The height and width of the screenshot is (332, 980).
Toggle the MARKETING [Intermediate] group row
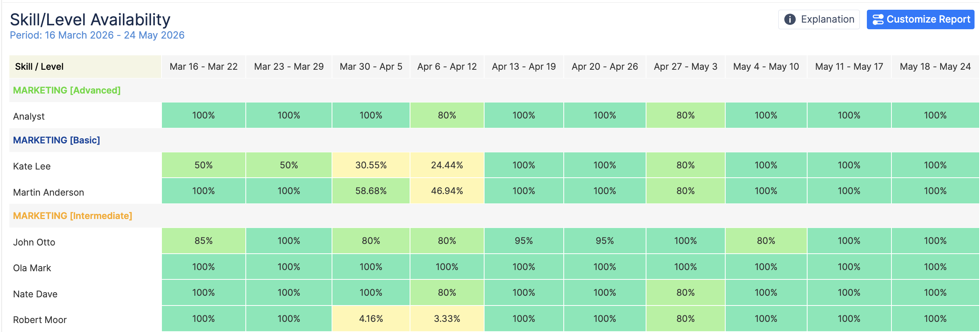pyautogui.click(x=73, y=216)
